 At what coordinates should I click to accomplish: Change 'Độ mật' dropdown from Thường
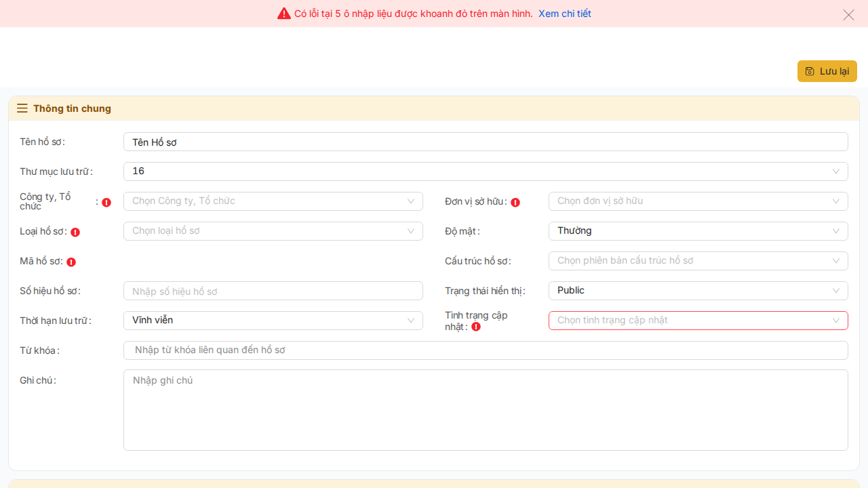point(698,231)
